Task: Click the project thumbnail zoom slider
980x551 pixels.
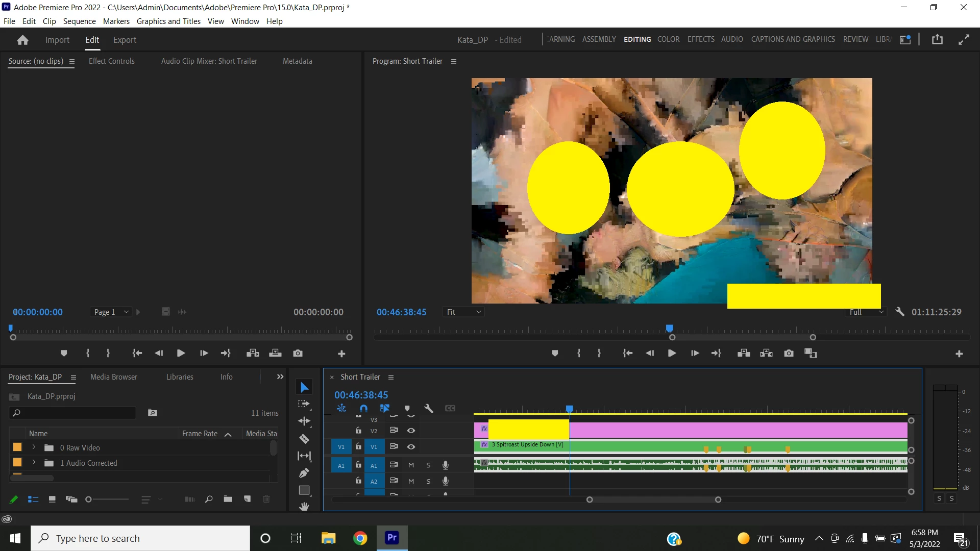Action: [x=89, y=499]
